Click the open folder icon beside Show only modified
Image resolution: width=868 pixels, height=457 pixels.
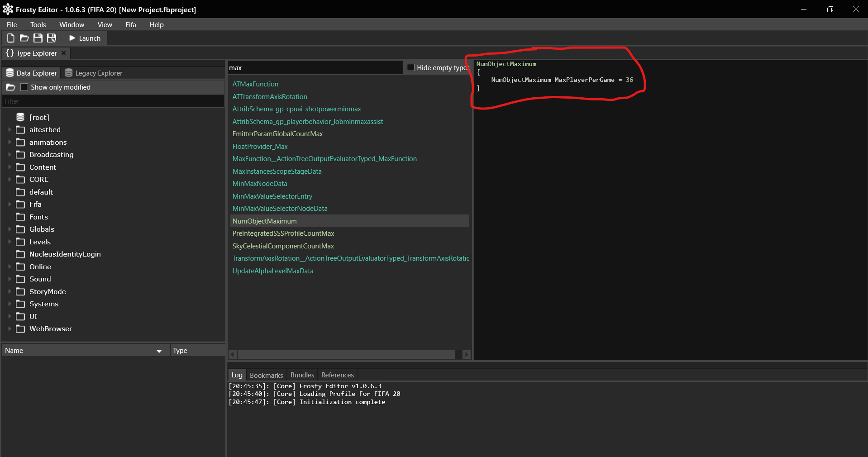11,87
